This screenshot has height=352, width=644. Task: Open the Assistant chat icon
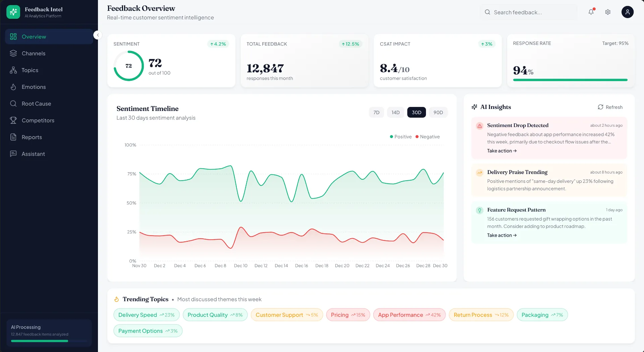[x=13, y=154]
